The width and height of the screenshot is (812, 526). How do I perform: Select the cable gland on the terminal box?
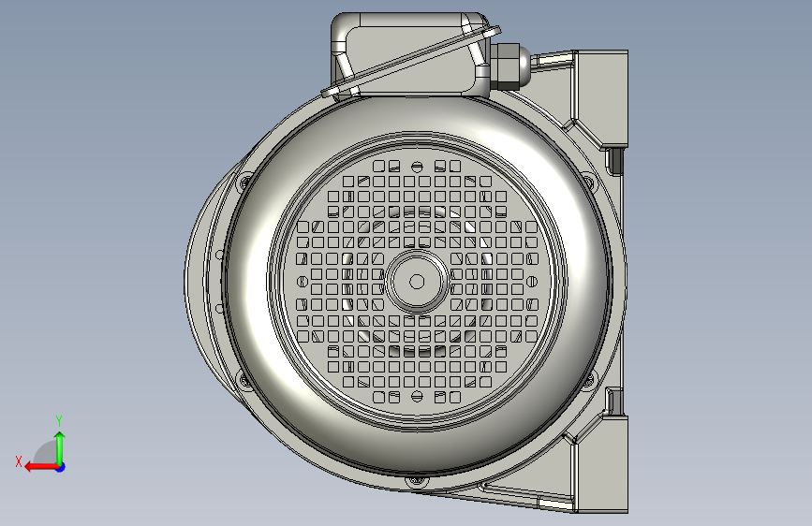[x=510, y=65]
